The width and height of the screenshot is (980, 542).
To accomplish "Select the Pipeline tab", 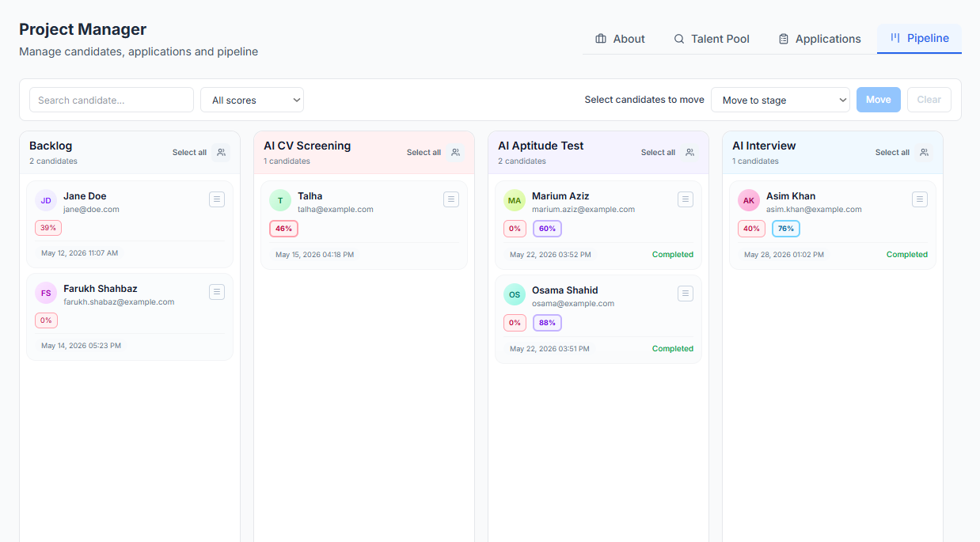I will 919,38.
